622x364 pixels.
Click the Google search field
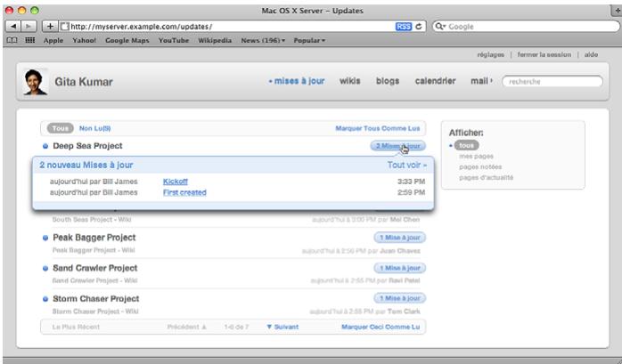point(526,27)
